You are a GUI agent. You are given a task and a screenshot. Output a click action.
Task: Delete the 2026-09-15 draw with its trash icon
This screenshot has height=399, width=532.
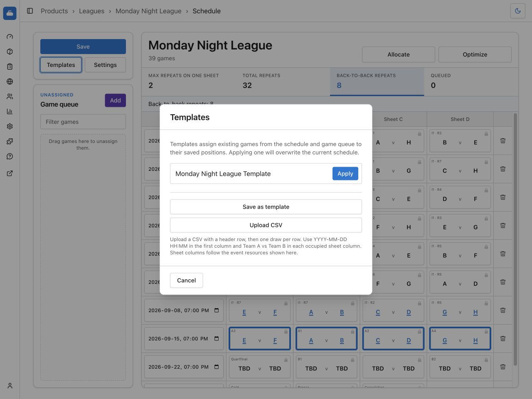(503, 339)
